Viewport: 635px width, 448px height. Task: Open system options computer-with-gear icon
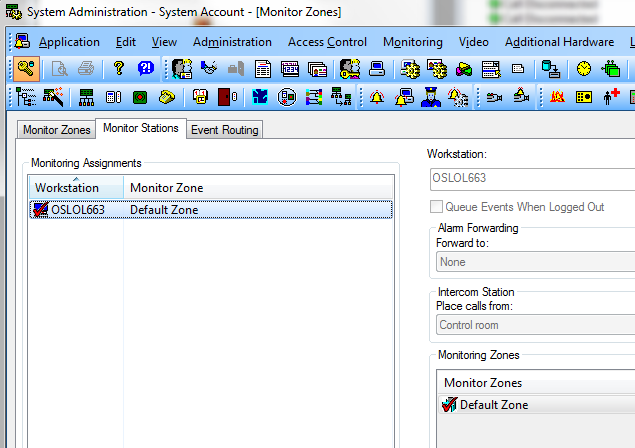[410, 69]
